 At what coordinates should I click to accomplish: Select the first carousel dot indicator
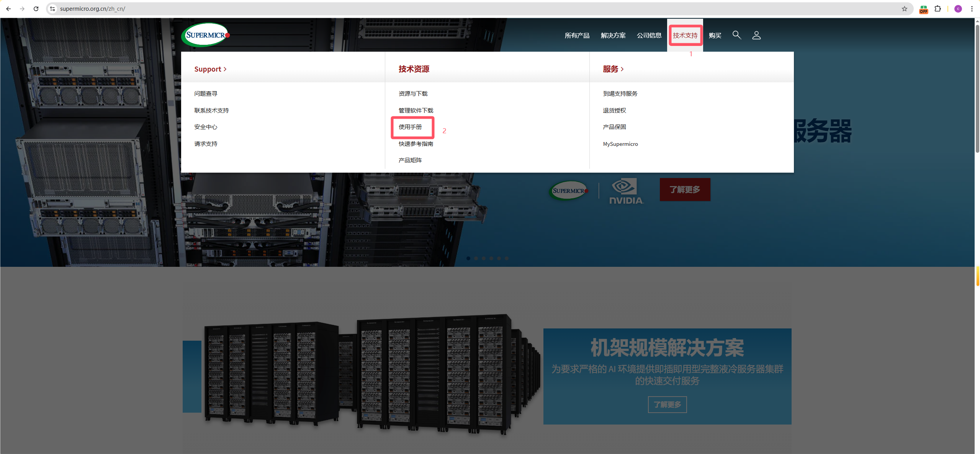pyautogui.click(x=468, y=258)
